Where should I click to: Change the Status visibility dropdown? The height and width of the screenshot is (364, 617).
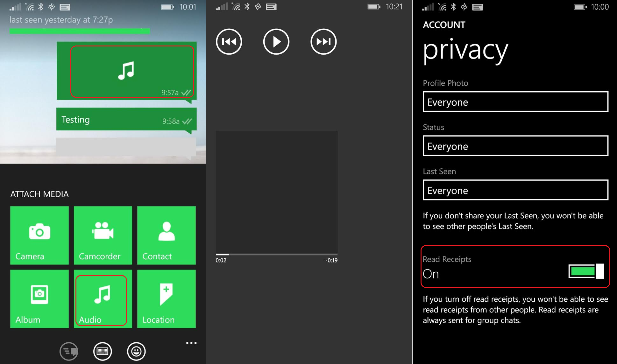coord(515,146)
